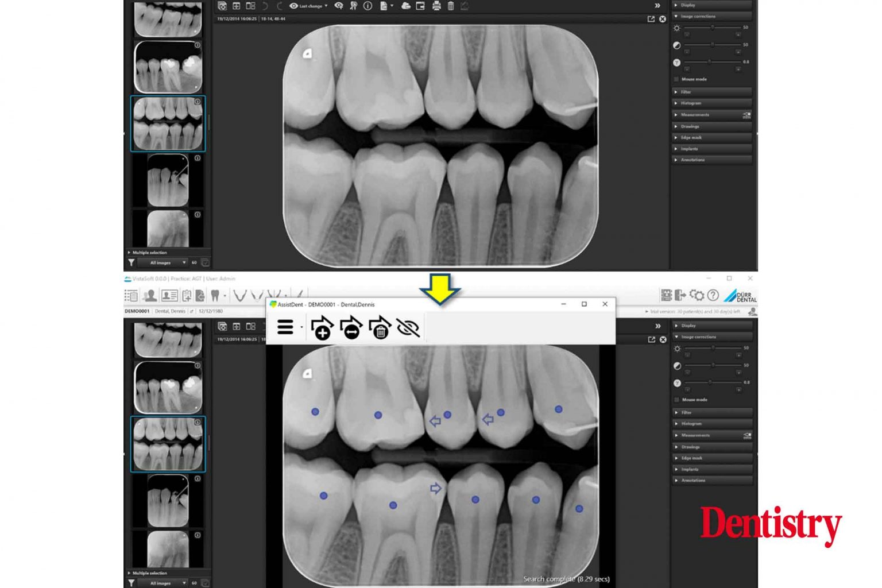The height and width of the screenshot is (588, 882).
Task: Select the print icon in the top toolbar
Action: pyautogui.click(x=436, y=7)
